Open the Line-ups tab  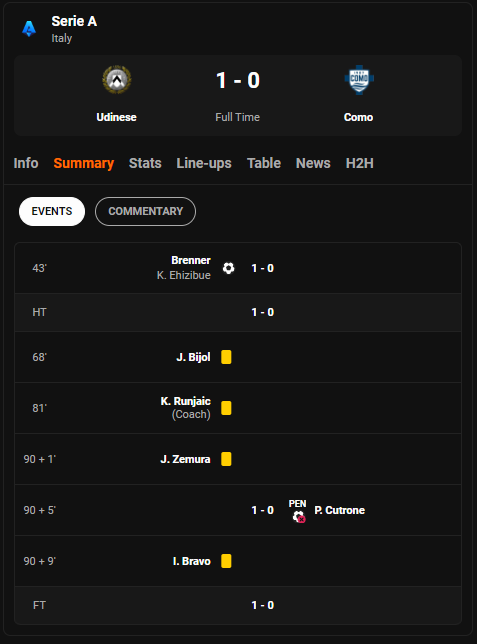(204, 163)
